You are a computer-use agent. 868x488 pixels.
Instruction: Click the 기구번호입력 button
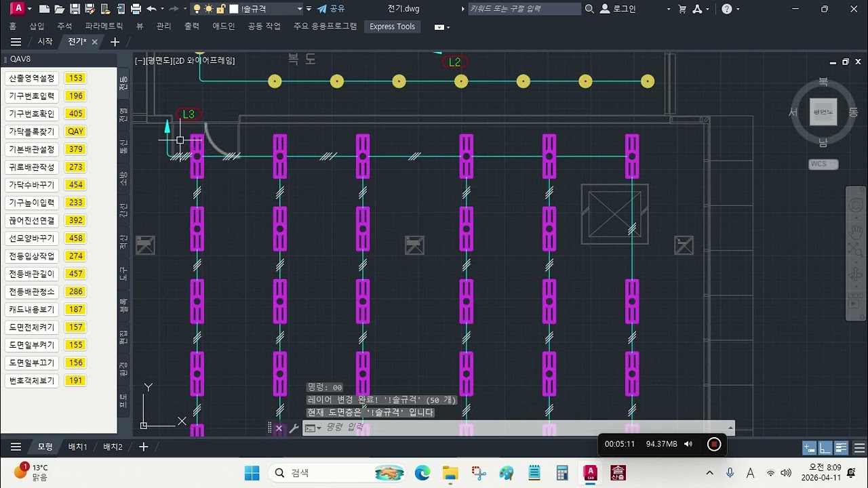pos(31,96)
